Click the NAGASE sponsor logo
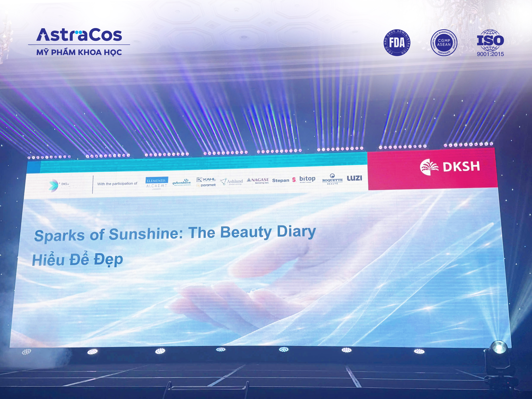The width and height of the screenshot is (532, 399). tap(258, 180)
